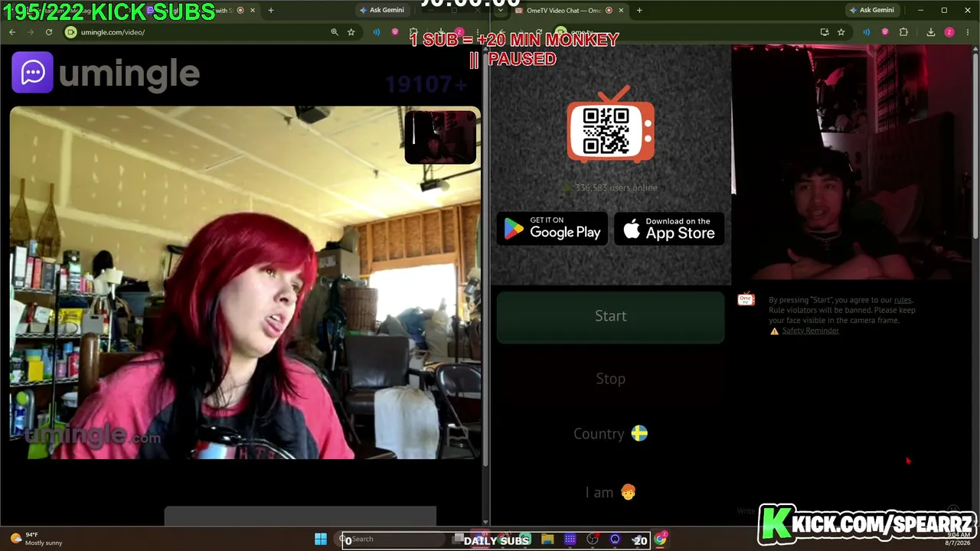The image size is (980, 551).
Task: Open the Get it on Google Play badge
Action: [x=552, y=229]
